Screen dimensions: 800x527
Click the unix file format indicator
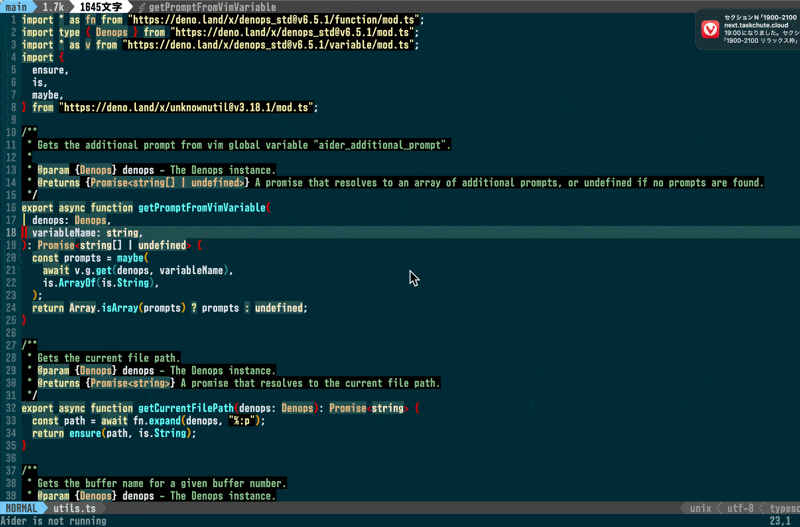[700, 508]
